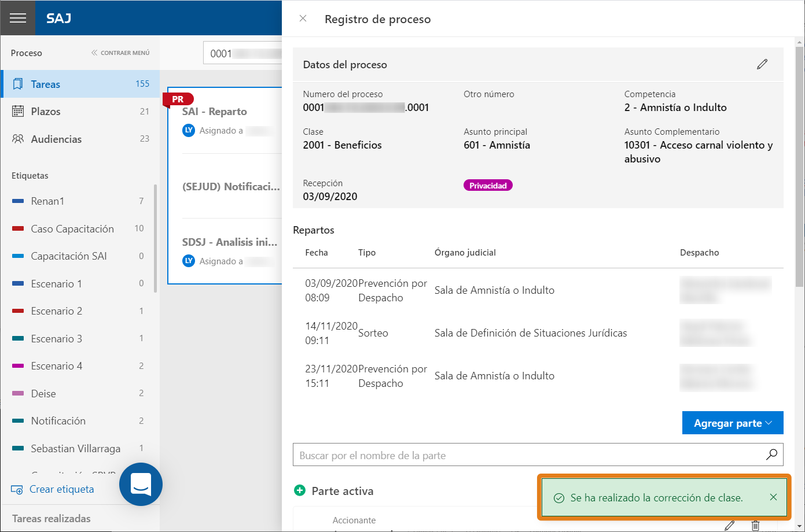Click the SAJ logo in header
805x532 pixels.
(59, 18)
